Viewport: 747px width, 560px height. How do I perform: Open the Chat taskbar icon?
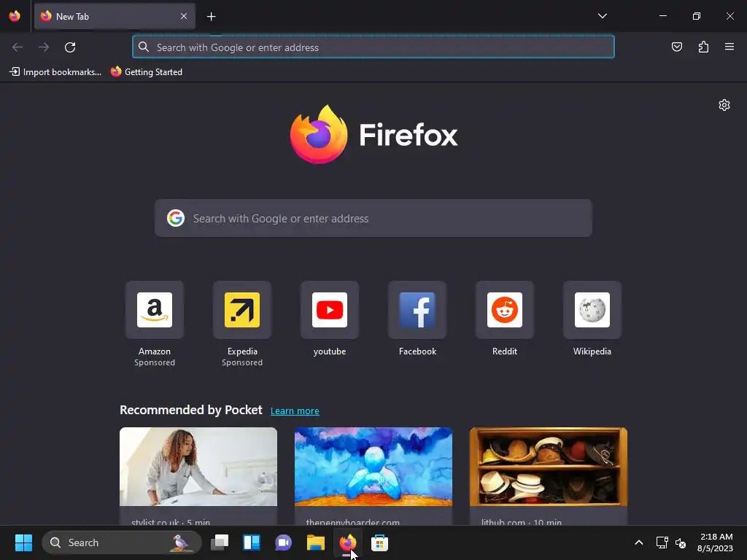[284, 542]
